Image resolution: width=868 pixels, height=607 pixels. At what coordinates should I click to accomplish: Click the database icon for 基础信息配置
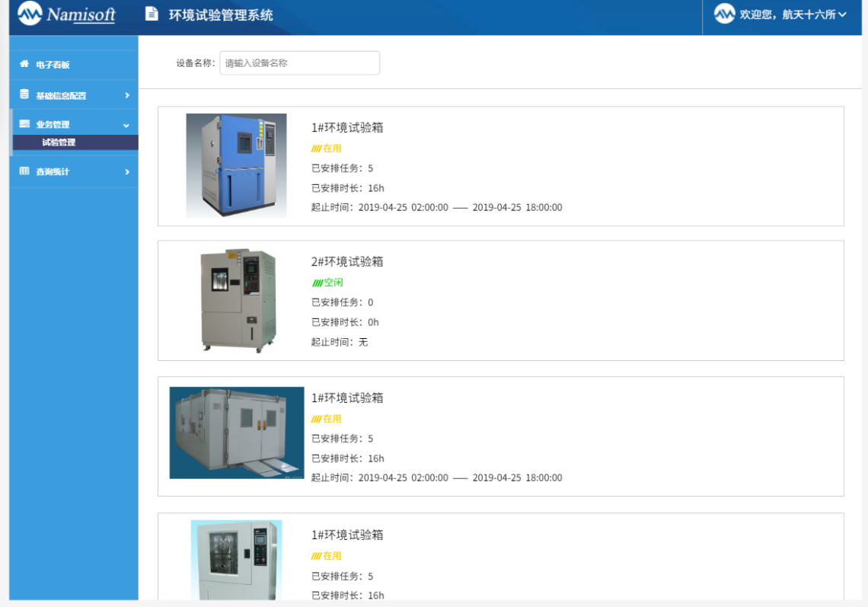(x=24, y=94)
